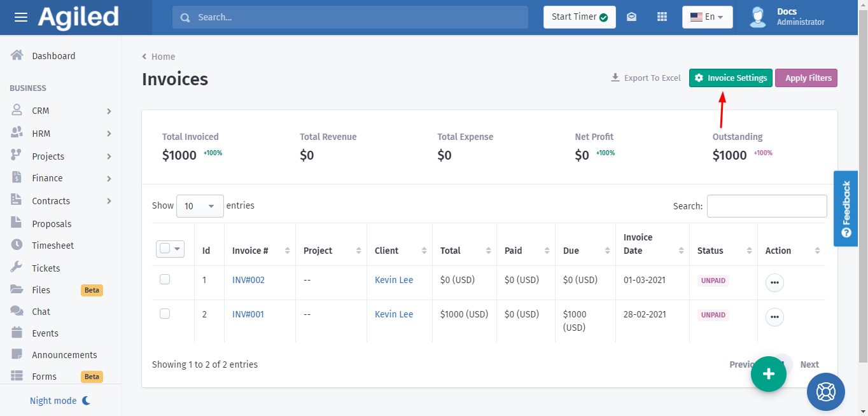
Task: Click the Invoice Settings button
Action: point(731,78)
